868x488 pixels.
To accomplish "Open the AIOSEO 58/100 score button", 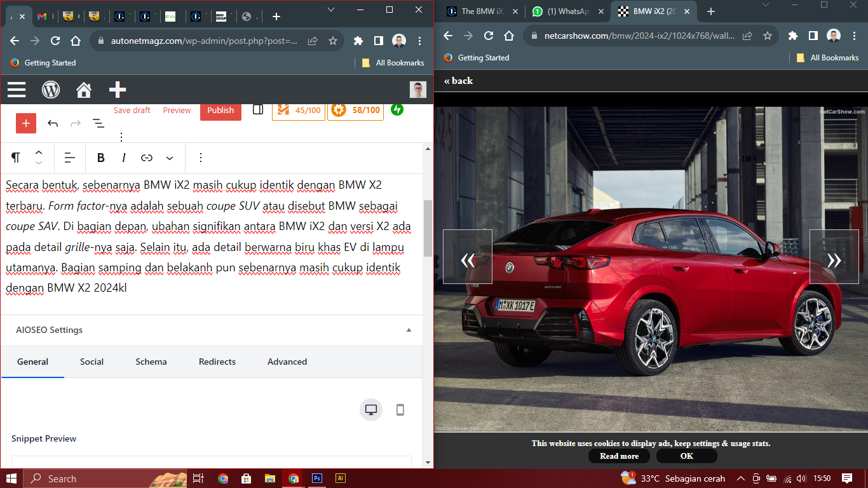I will [355, 110].
